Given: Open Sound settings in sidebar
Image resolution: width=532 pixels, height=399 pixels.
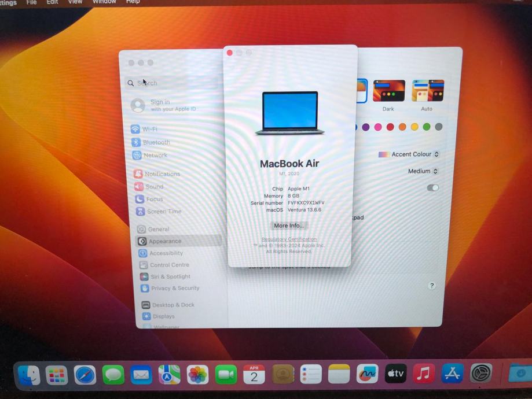Looking at the screenshot, I should (x=149, y=187).
